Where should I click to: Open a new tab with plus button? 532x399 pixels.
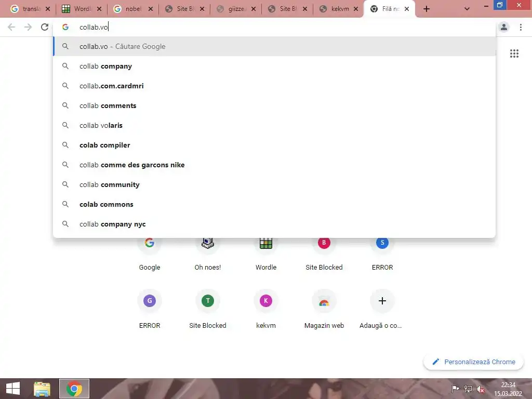(x=427, y=9)
